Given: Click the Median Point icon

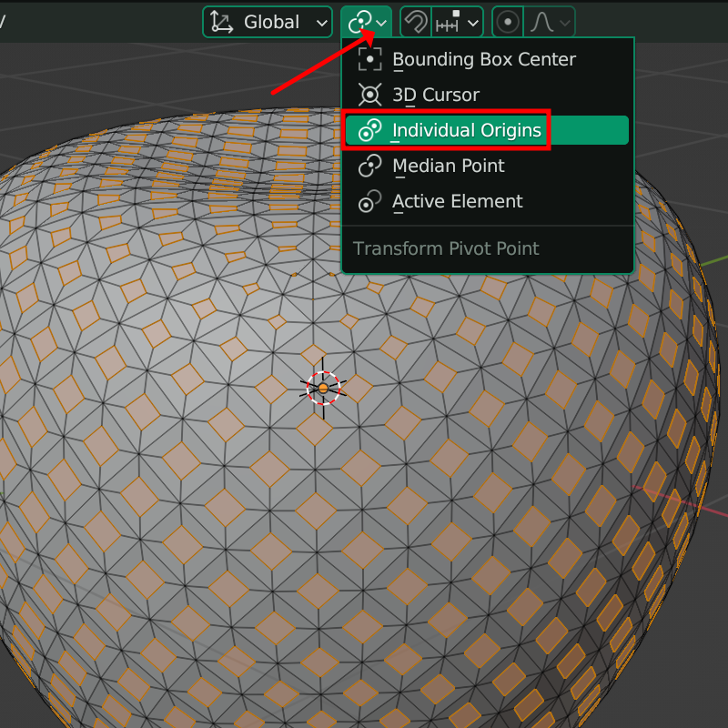Looking at the screenshot, I should click(369, 166).
